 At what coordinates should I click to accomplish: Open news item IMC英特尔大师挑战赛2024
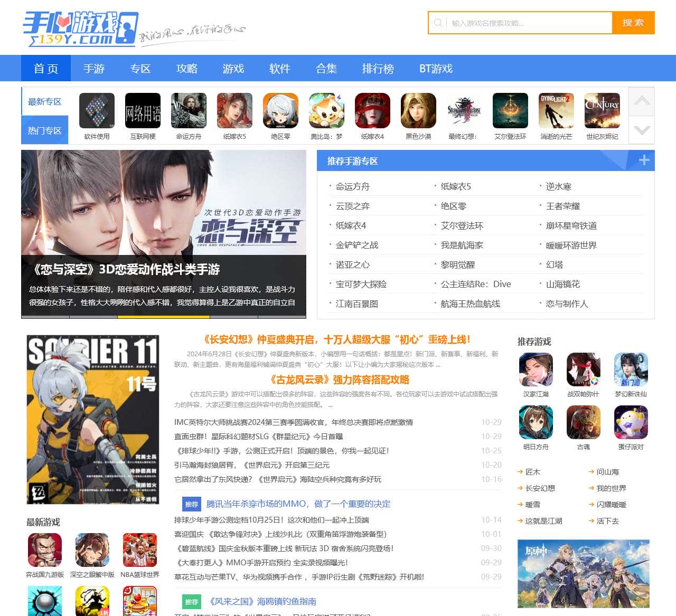[x=294, y=422]
